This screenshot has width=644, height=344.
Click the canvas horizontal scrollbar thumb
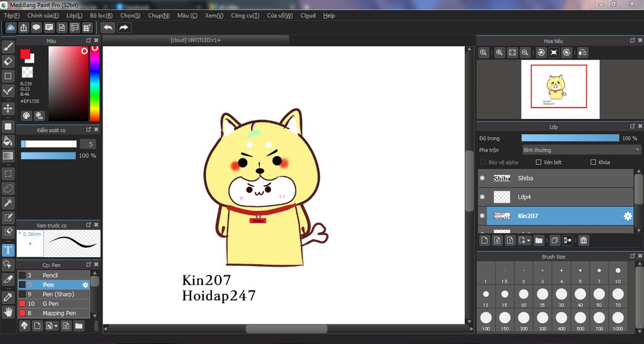click(286, 329)
